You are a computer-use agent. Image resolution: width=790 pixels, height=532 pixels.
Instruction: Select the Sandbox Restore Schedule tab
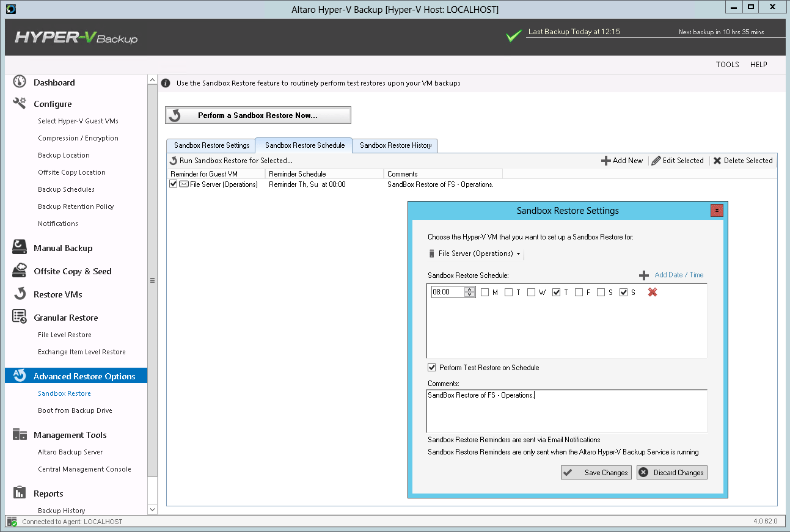pyautogui.click(x=304, y=145)
